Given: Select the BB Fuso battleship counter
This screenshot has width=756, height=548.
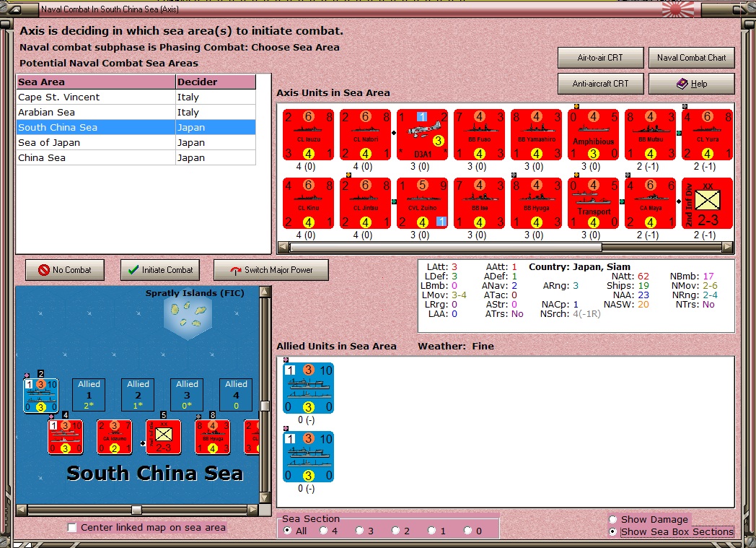Looking at the screenshot, I should [479, 134].
